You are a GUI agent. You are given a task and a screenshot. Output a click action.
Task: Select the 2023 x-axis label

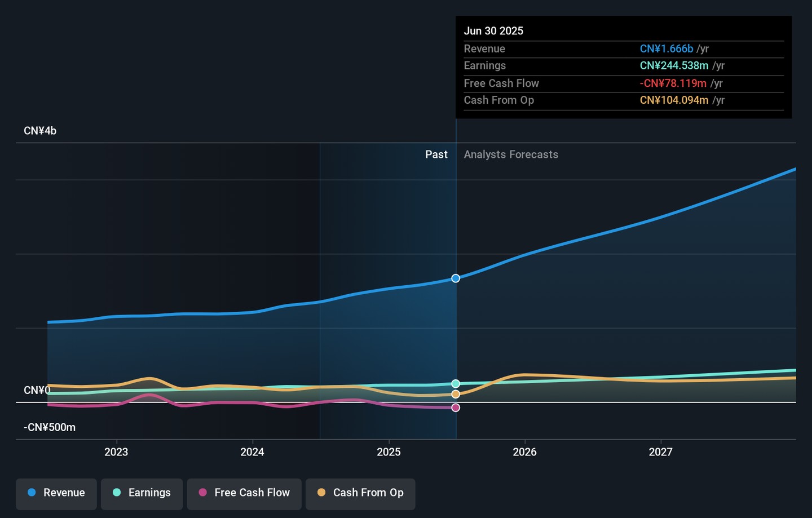point(116,452)
